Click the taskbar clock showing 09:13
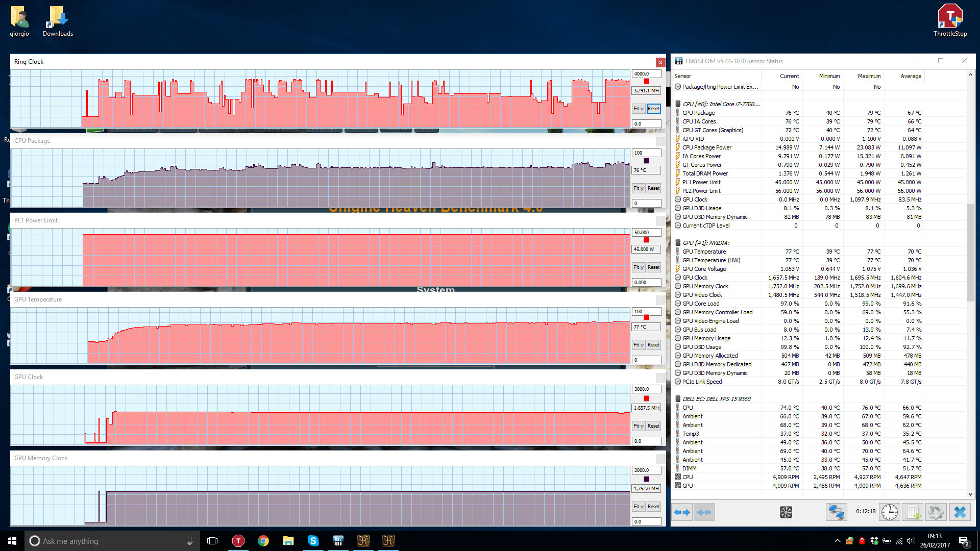980x551 pixels. click(x=935, y=541)
